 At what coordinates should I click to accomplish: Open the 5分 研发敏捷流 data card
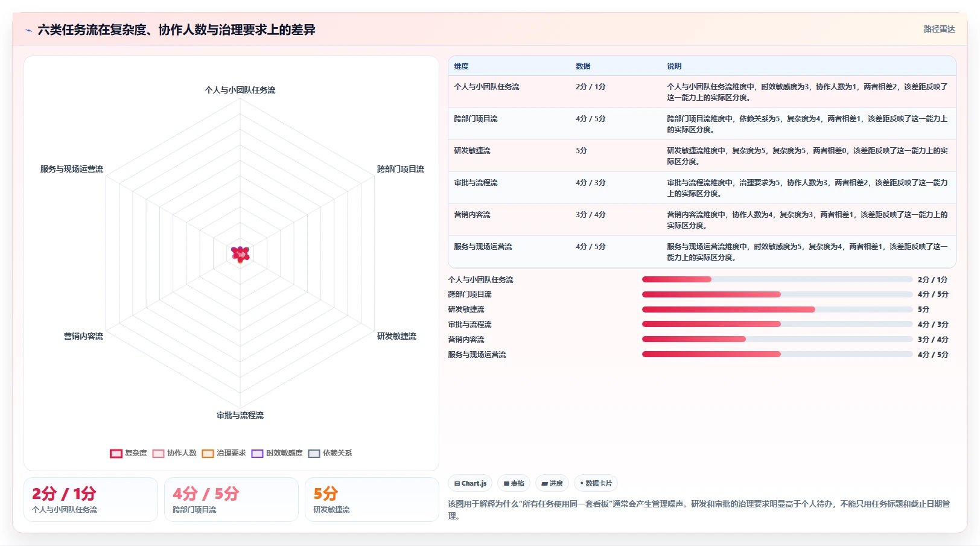pos(372,500)
